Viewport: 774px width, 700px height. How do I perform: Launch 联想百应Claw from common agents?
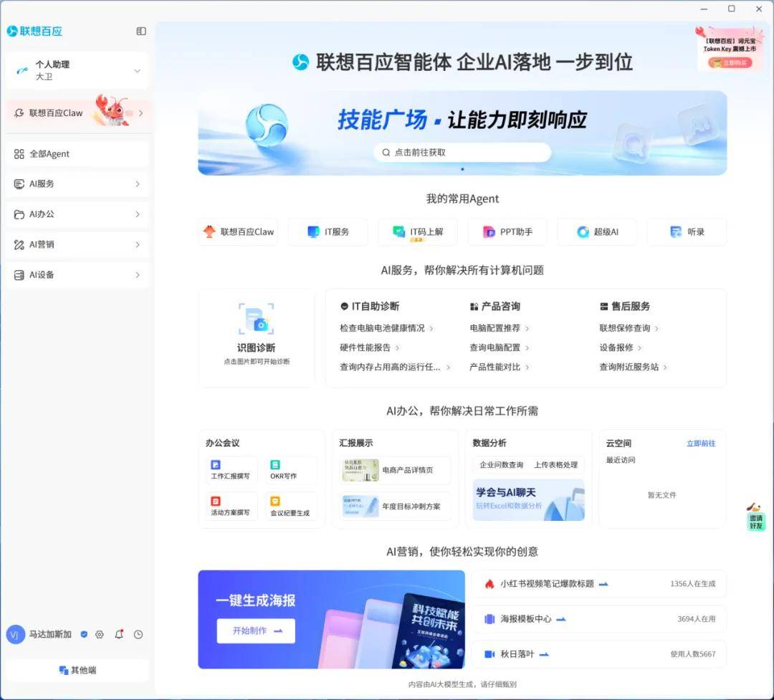pos(239,231)
